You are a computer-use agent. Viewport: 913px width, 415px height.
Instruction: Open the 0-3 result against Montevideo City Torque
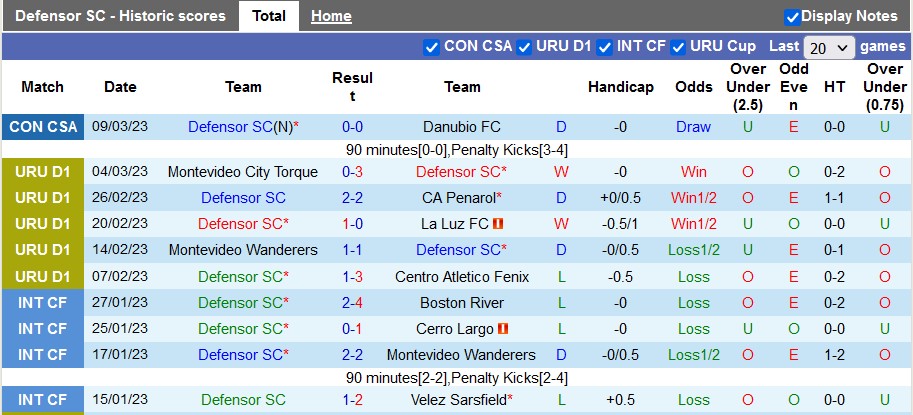352,172
